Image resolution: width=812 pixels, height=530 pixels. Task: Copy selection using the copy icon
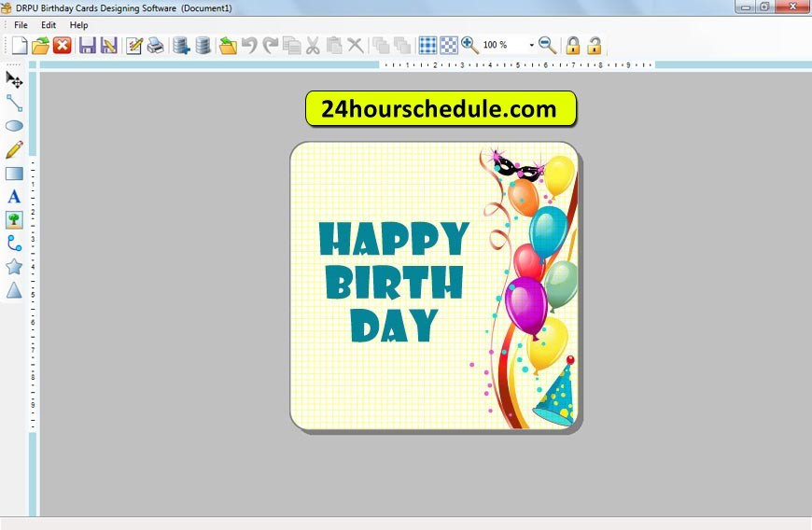pos(292,46)
